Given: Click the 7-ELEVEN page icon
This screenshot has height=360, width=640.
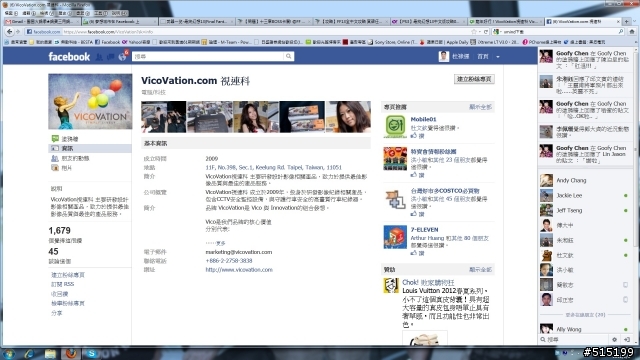Looking at the screenshot, I should click(395, 237).
